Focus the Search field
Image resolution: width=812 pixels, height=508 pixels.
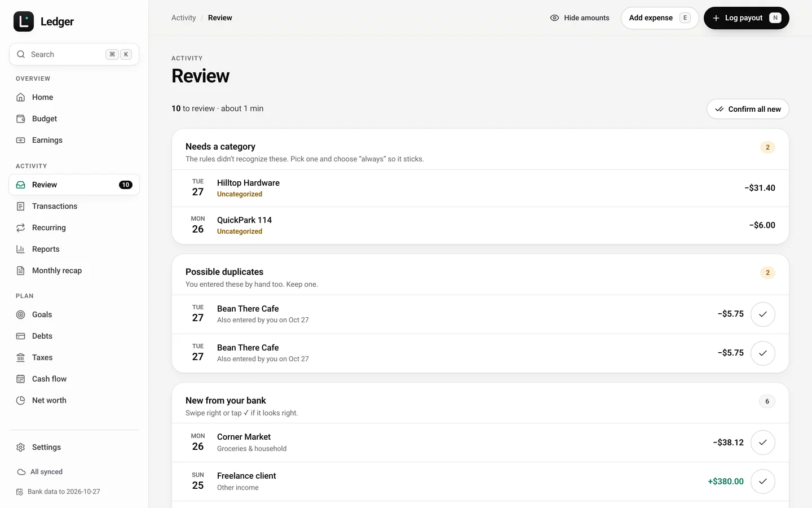[74, 54]
